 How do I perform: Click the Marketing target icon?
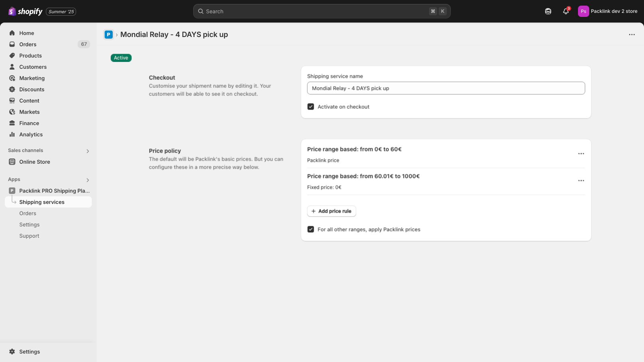click(12, 78)
